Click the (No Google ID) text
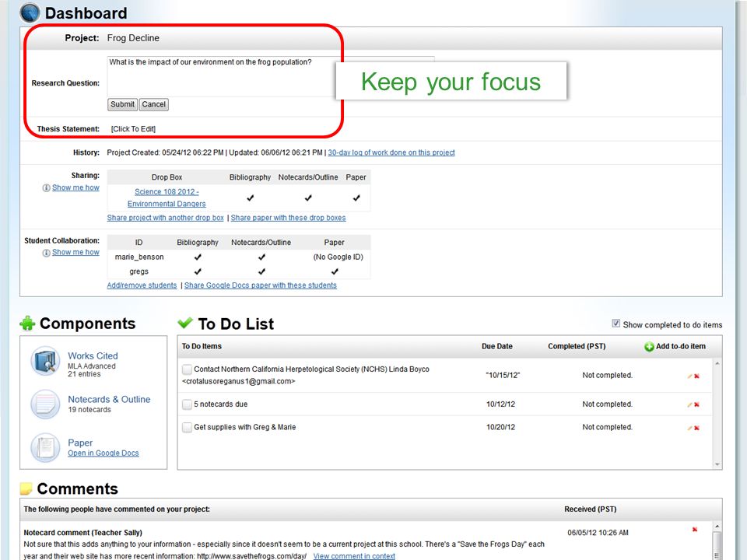 [338, 257]
